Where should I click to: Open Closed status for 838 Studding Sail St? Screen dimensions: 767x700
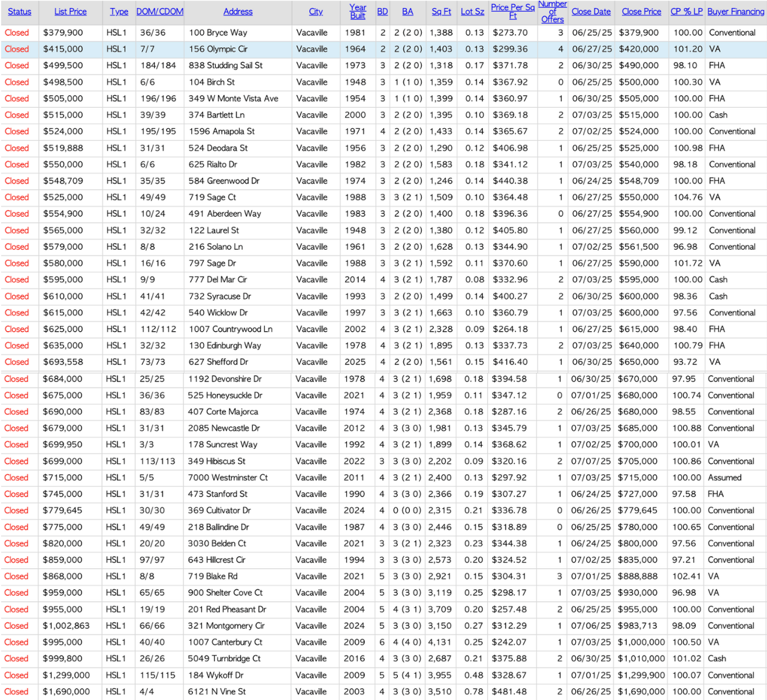tap(17, 65)
